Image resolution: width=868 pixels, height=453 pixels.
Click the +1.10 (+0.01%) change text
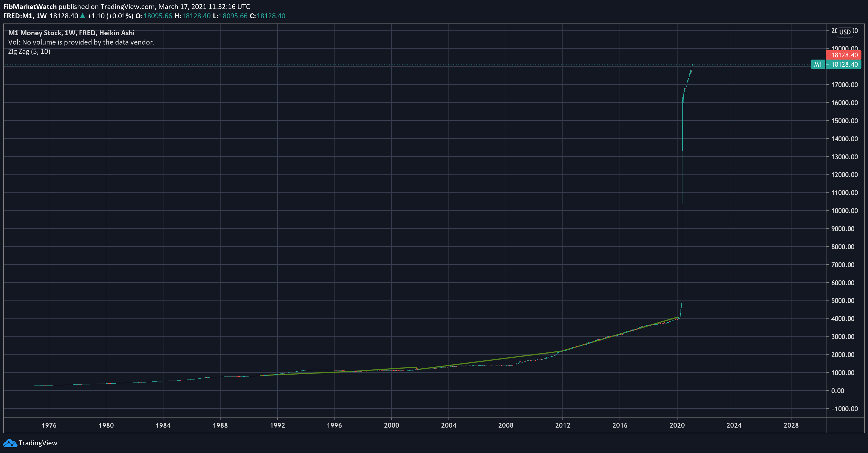(110, 16)
